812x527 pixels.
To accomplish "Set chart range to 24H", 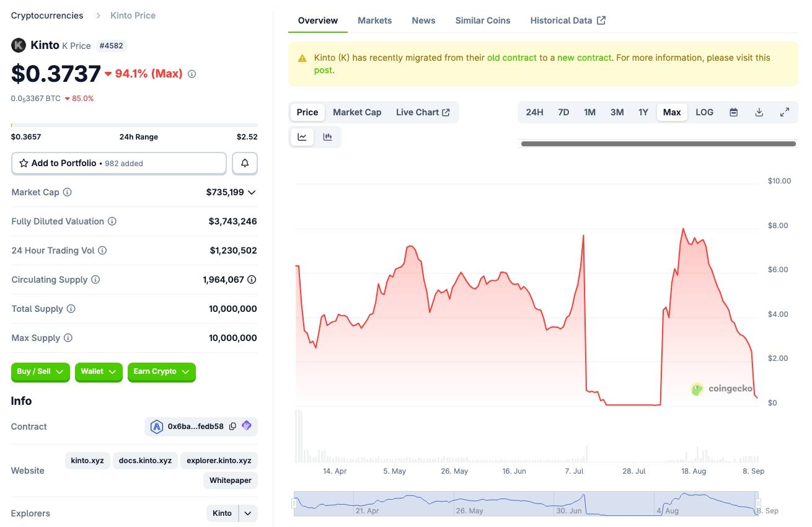I will [534, 112].
